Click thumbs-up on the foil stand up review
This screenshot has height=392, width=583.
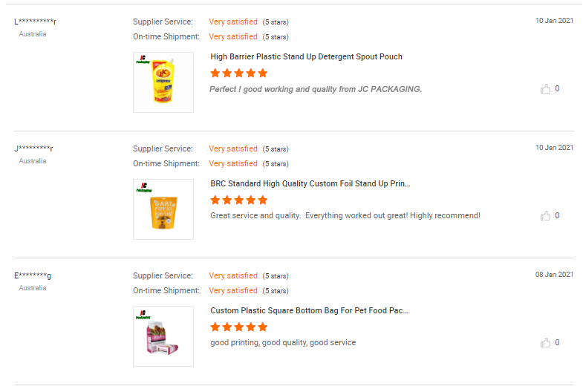pos(546,216)
